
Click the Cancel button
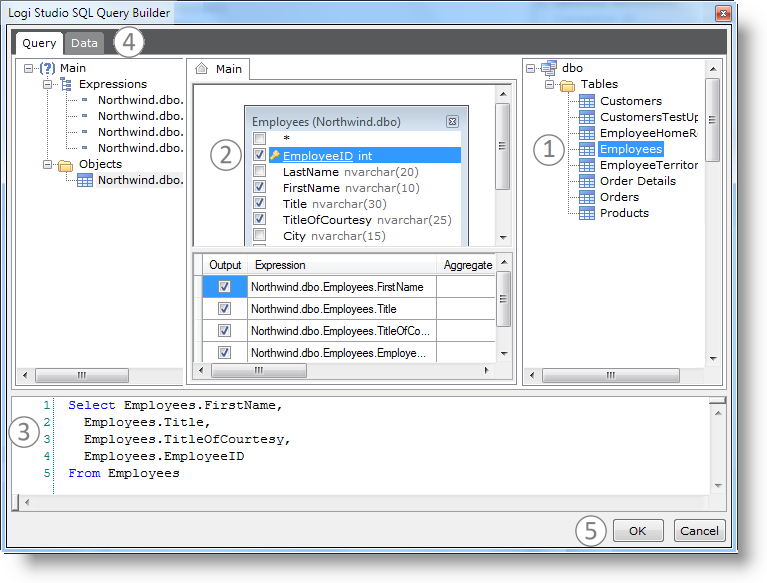[x=699, y=531]
